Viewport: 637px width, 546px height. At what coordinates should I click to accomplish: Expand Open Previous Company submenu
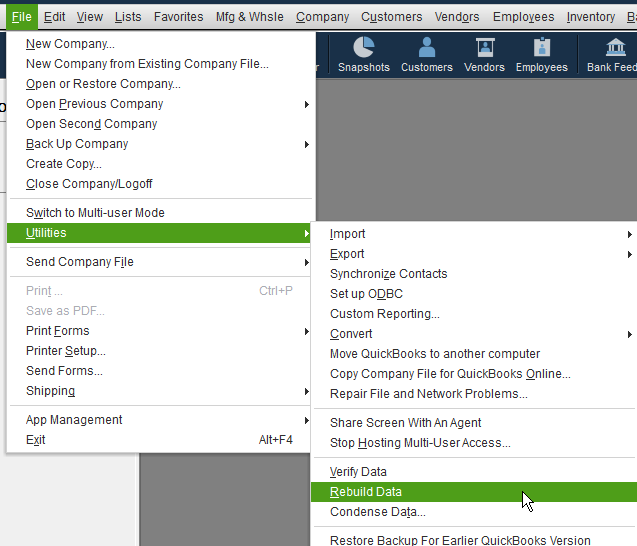point(159,104)
